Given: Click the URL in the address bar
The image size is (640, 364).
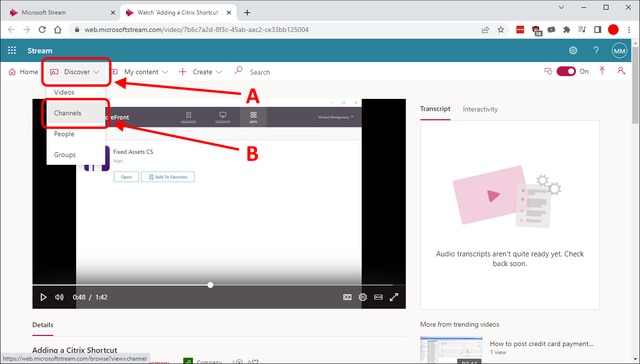Looking at the screenshot, I should (197, 30).
